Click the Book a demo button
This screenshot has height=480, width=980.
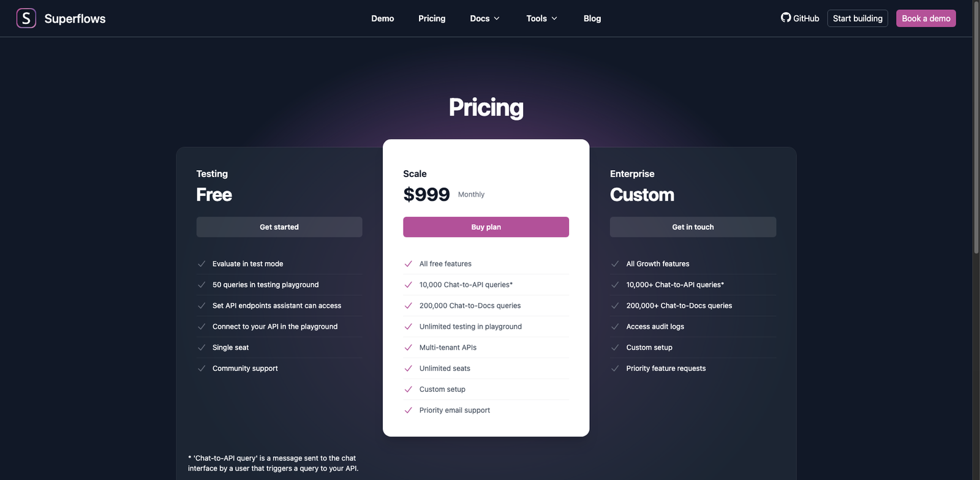tap(925, 18)
